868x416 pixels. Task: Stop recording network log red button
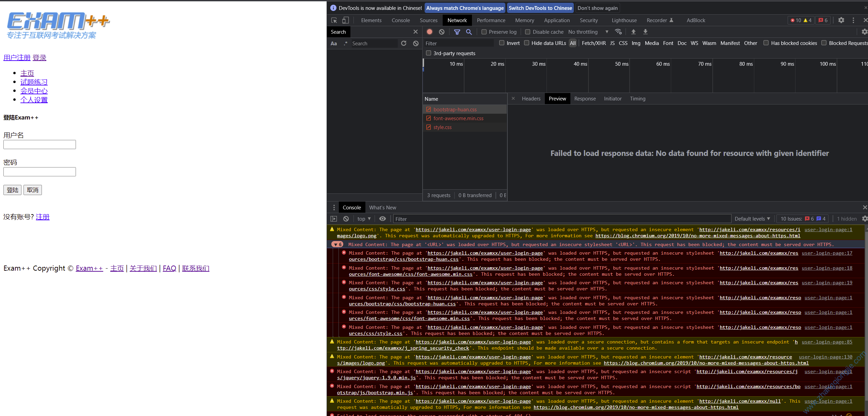tap(429, 32)
